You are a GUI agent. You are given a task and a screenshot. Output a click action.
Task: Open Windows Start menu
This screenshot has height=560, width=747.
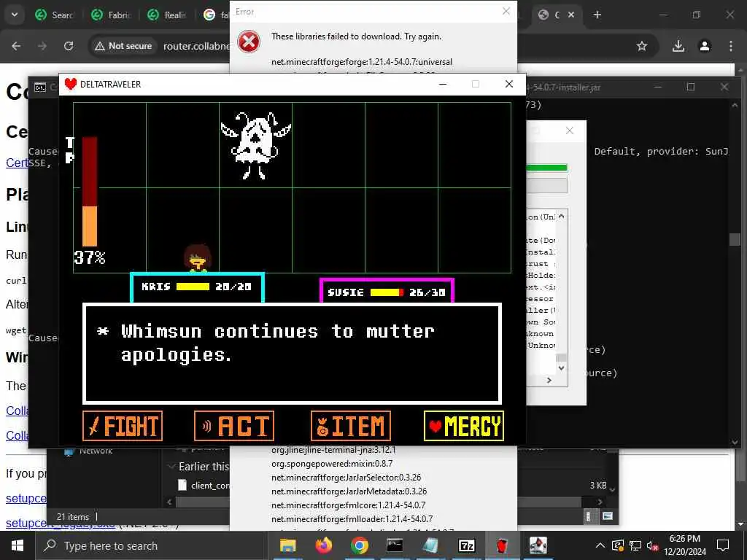tap(18, 545)
